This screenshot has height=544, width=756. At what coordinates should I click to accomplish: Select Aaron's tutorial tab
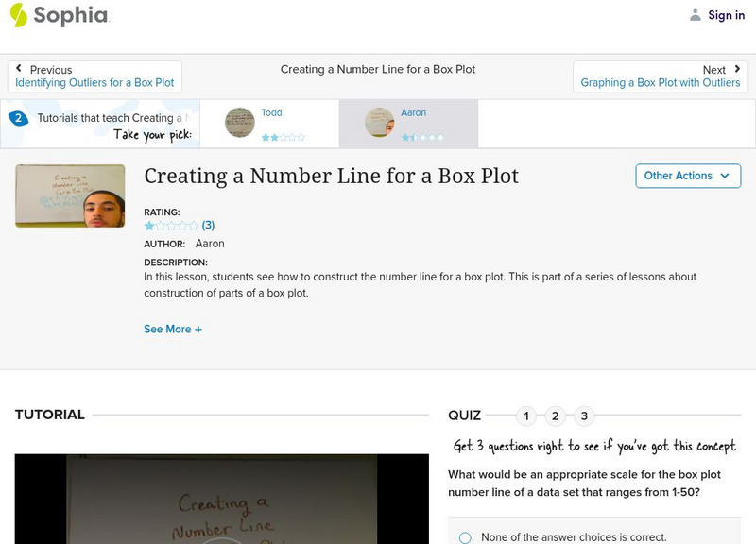pyautogui.click(x=408, y=124)
